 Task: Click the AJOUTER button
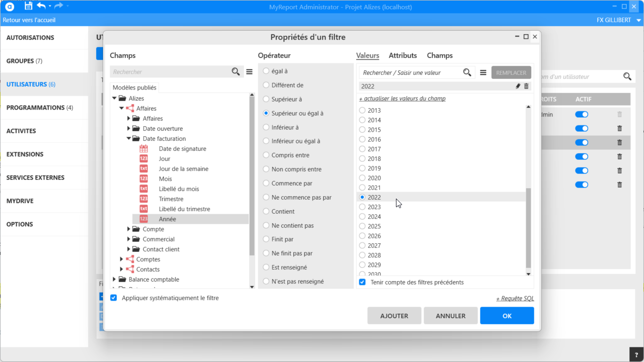click(x=394, y=316)
